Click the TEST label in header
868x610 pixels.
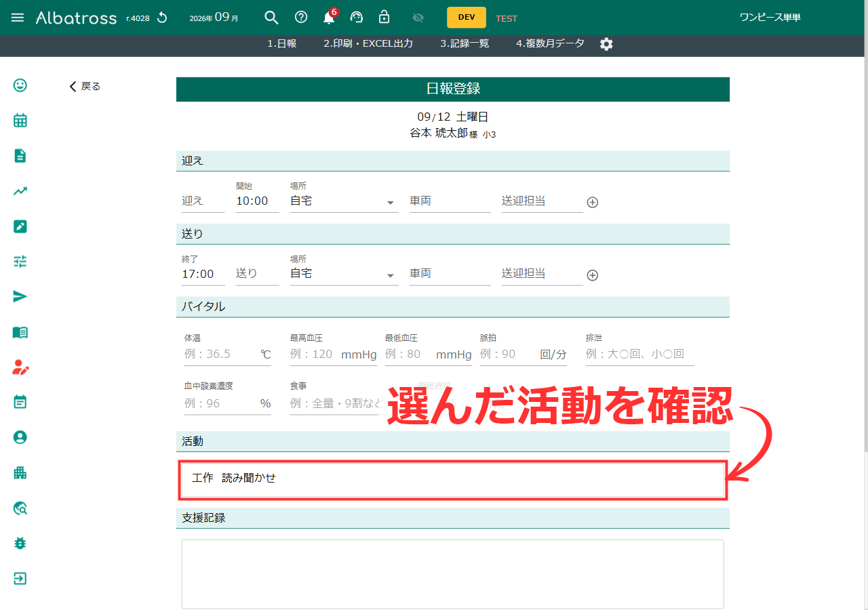point(507,18)
